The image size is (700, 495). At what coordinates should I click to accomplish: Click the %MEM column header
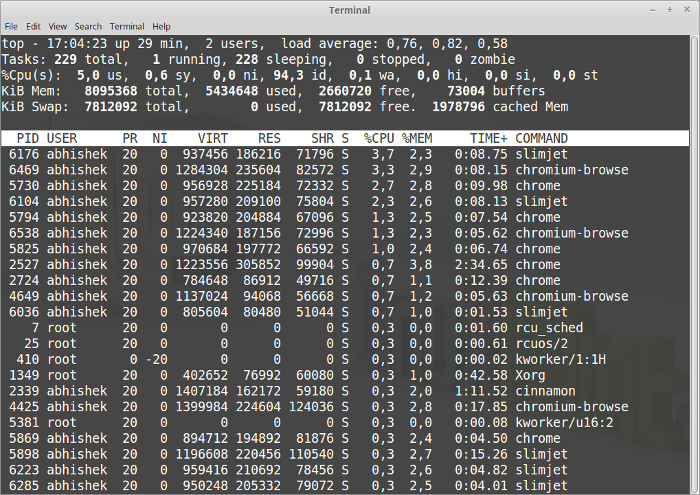417,138
